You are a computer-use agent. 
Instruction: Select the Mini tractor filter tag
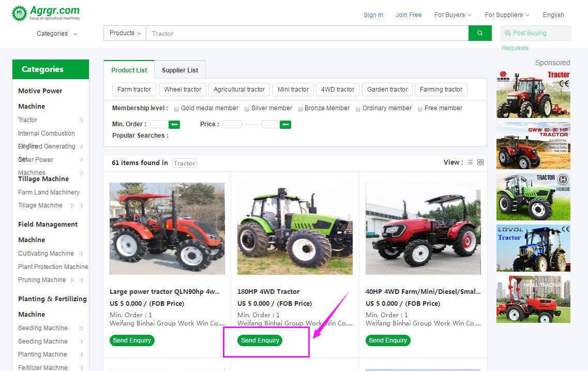(293, 90)
